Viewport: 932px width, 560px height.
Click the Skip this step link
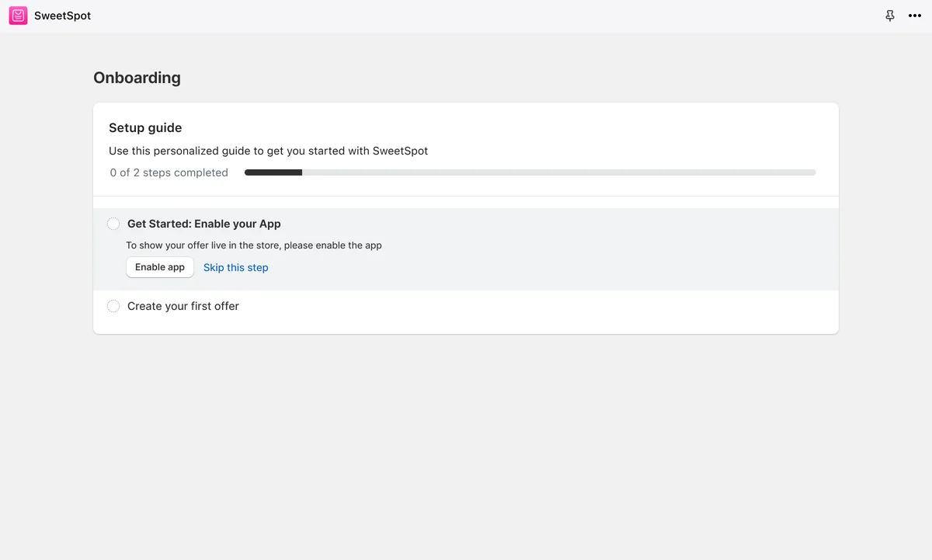click(236, 267)
